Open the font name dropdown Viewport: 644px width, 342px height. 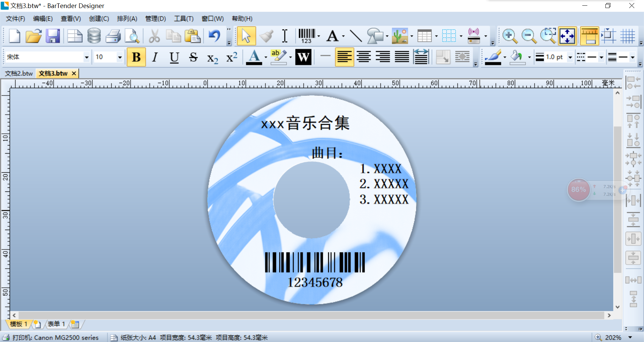[x=87, y=57]
